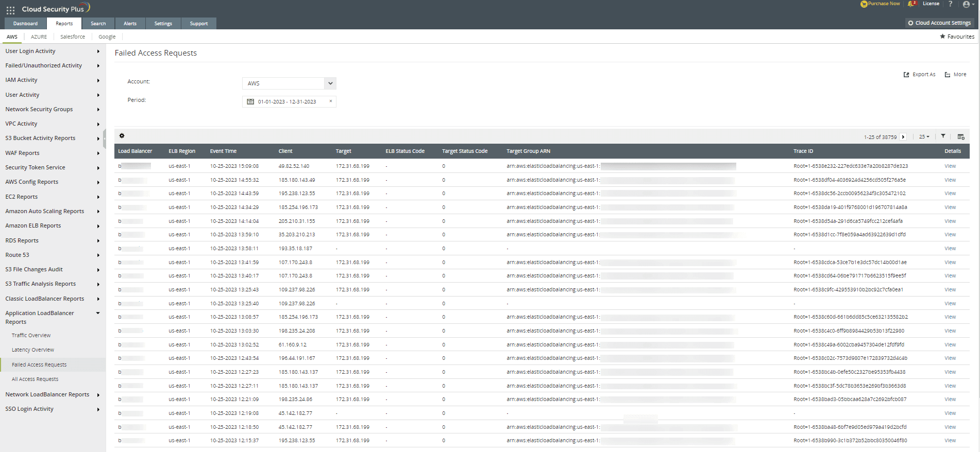Click the table settings gear icon

coord(122,136)
